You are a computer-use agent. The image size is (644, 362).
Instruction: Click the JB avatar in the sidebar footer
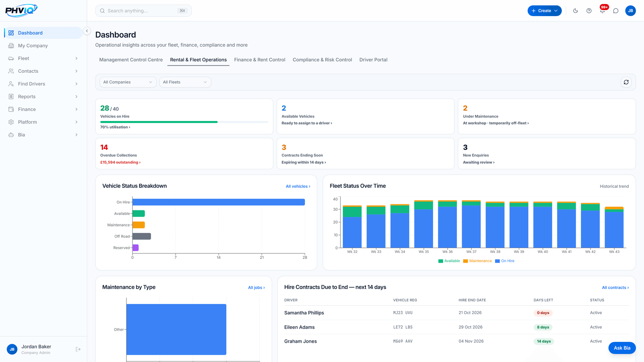click(12, 350)
